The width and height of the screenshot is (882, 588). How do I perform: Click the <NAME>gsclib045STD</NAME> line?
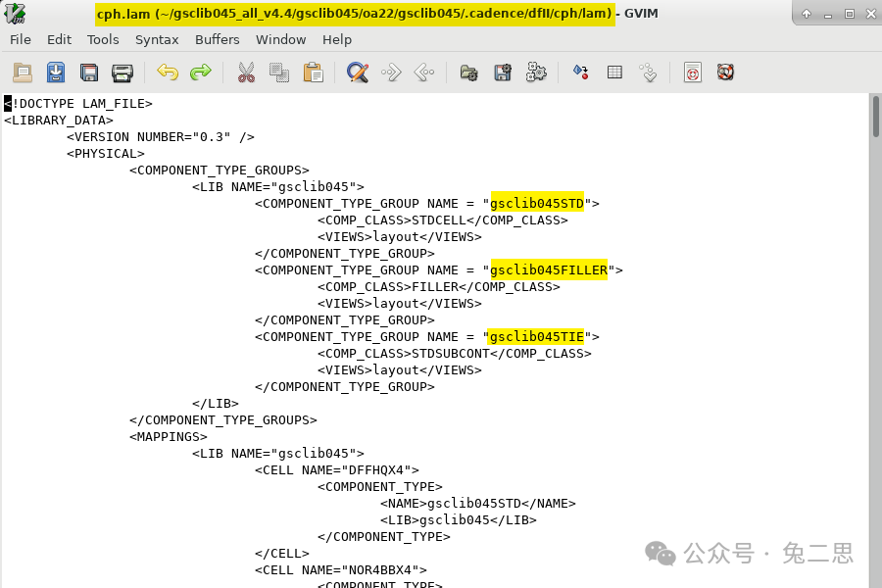478,504
